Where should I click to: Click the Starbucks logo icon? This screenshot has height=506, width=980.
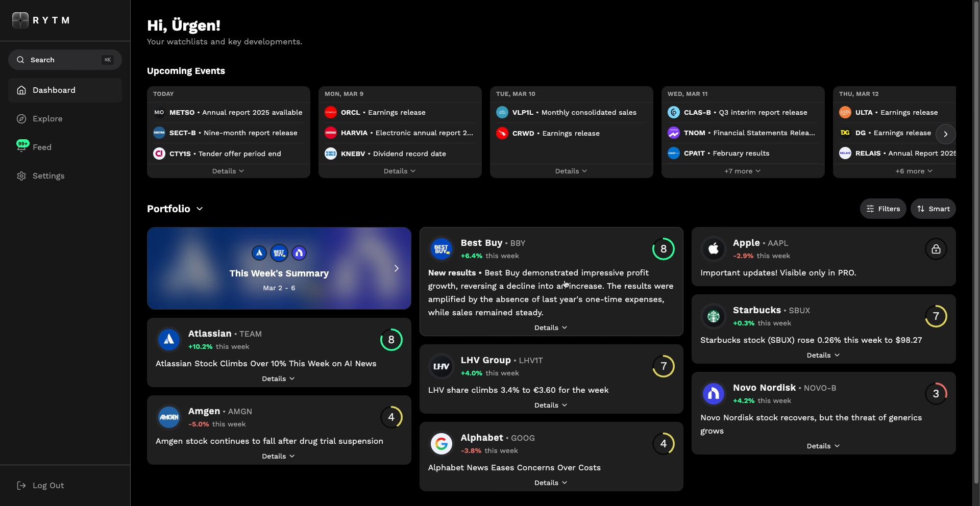(x=714, y=316)
